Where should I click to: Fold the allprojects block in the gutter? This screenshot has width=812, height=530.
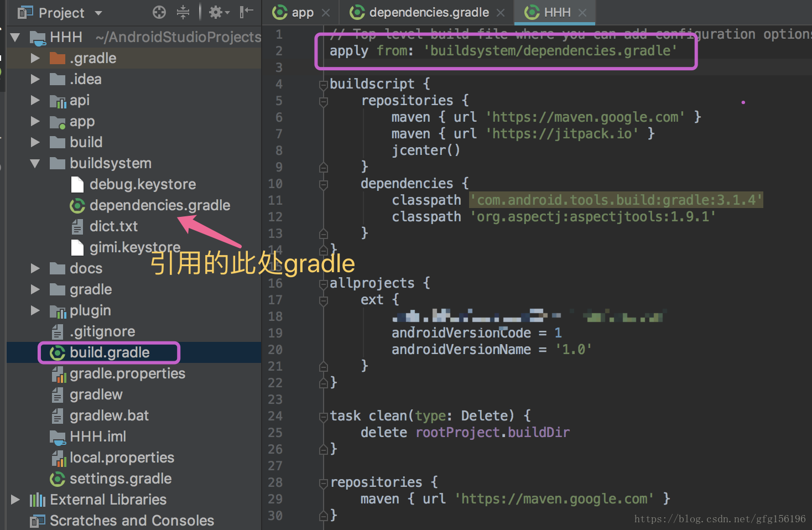coord(324,284)
